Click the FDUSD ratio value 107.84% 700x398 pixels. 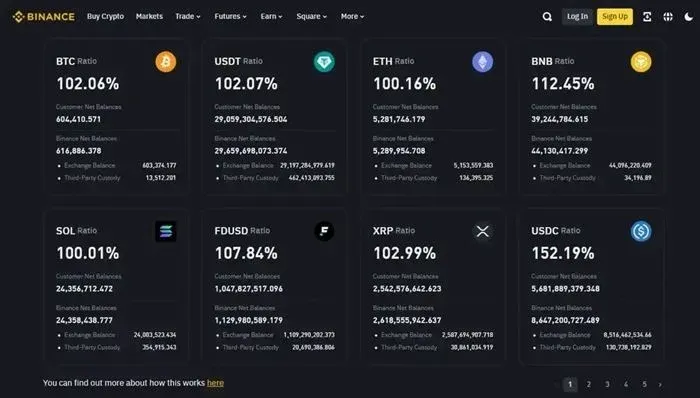[246, 253]
